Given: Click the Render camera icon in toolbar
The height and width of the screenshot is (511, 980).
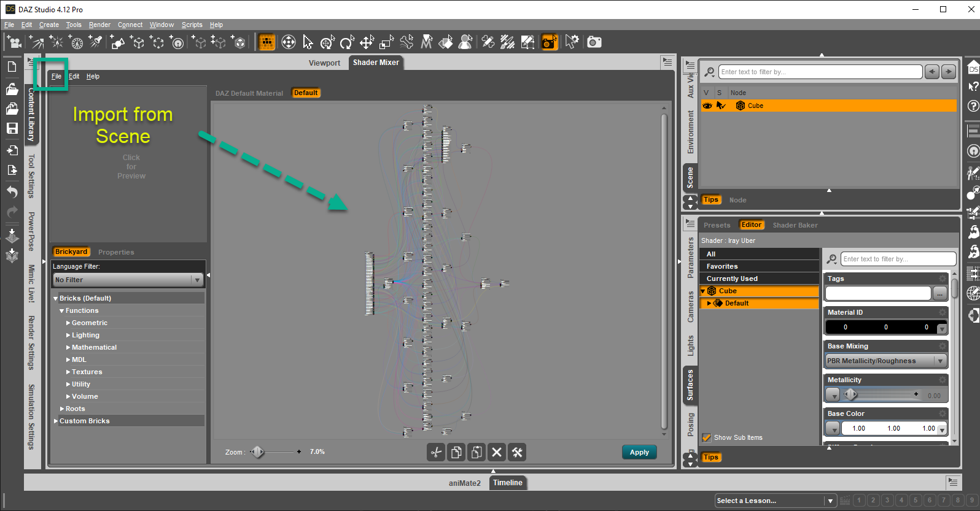Looking at the screenshot, I should coord(594,42).
